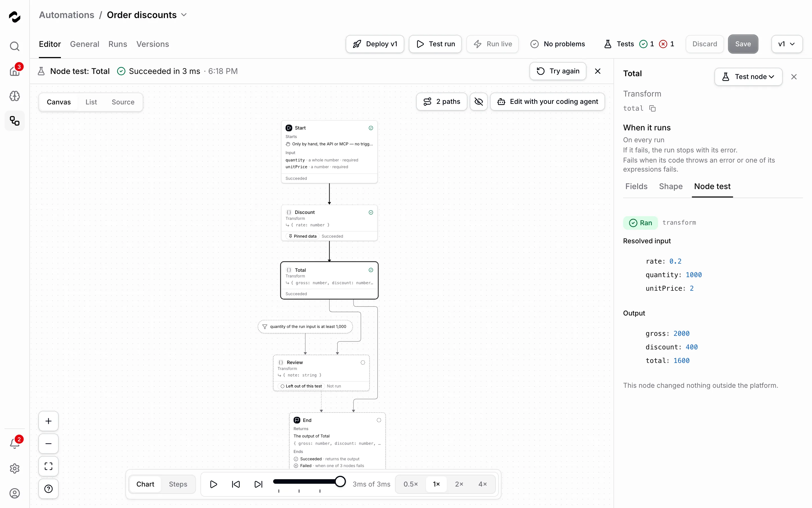Play the run timeline
The height and width of the screenshot is (508, 812).
tap(213, 484)
